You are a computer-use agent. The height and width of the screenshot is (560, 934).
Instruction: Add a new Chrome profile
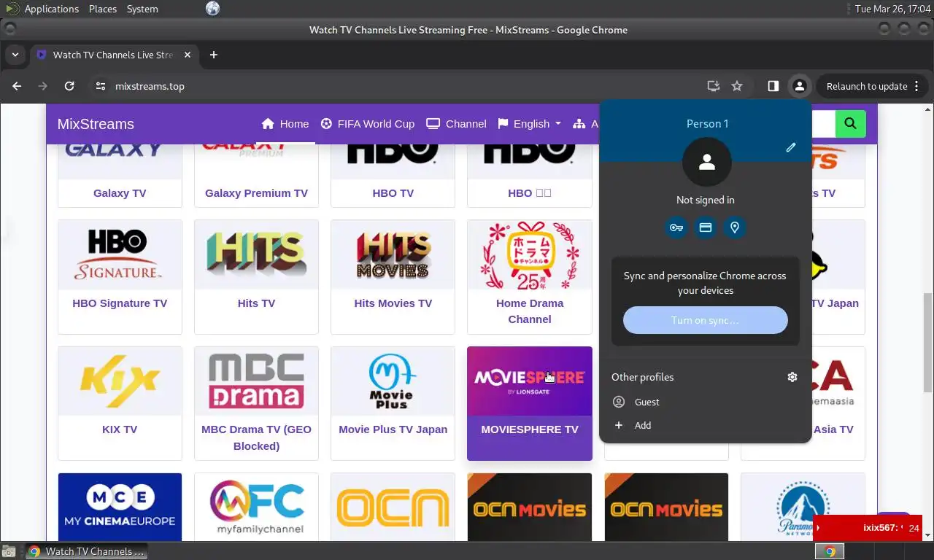point(705,425)
